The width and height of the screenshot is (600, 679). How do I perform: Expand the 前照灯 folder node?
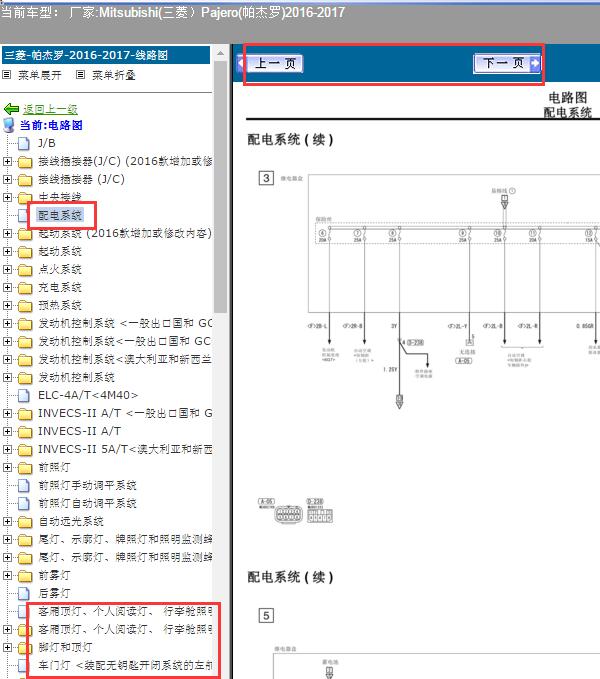(x=7, y=467)
